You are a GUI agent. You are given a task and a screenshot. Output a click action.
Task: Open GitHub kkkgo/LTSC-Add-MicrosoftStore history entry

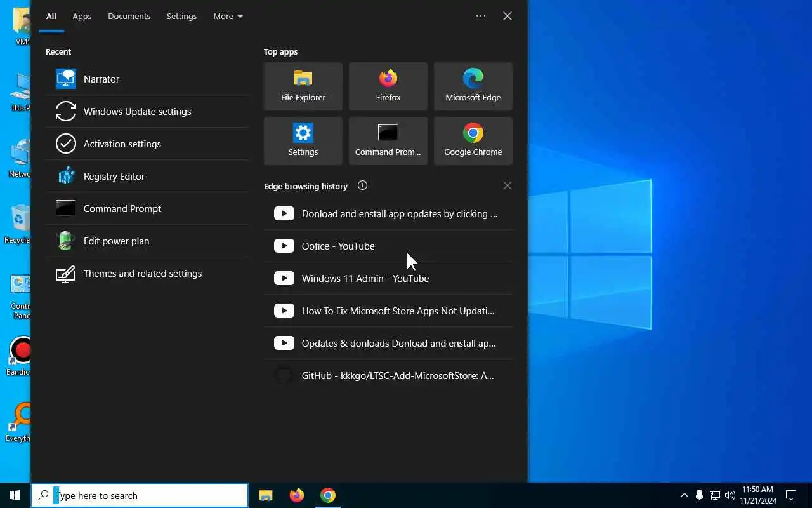[x=388, y=375]
